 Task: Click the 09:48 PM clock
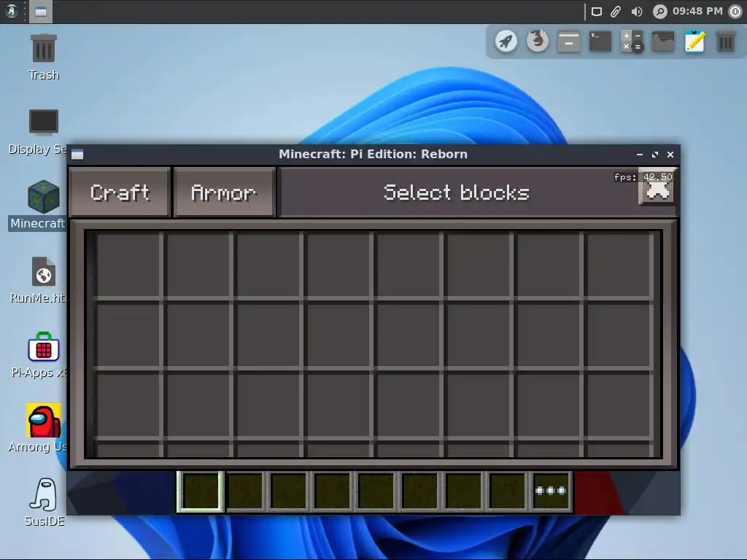coord(697,11)
